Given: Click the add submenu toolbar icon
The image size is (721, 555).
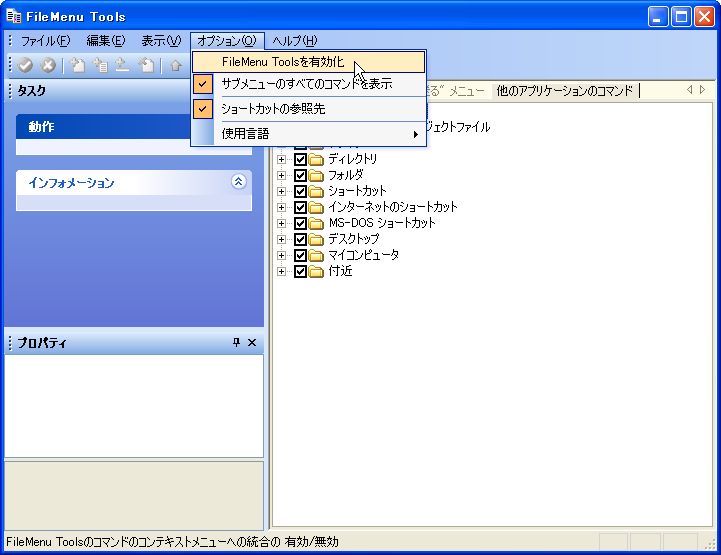Looking at the screenshot, I should tap(100, 65).
